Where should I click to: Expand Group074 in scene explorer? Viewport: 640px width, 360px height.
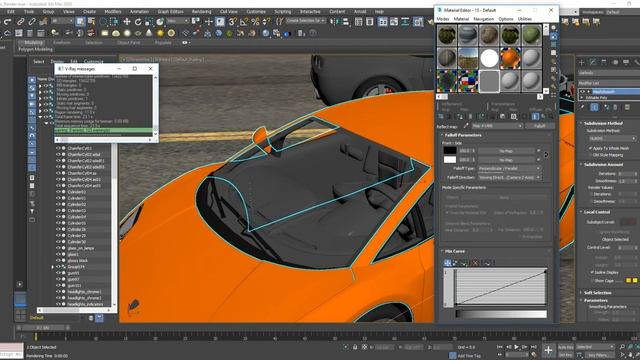point(52,267)
